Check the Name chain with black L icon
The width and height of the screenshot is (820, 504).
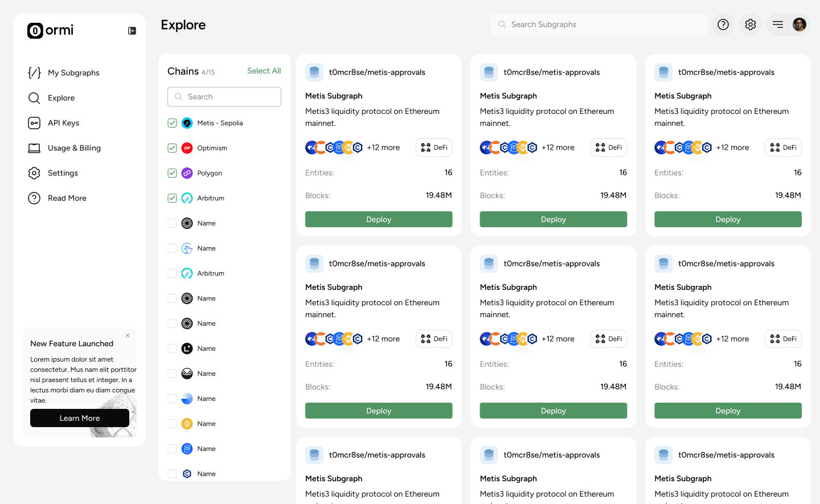(172, 349)
